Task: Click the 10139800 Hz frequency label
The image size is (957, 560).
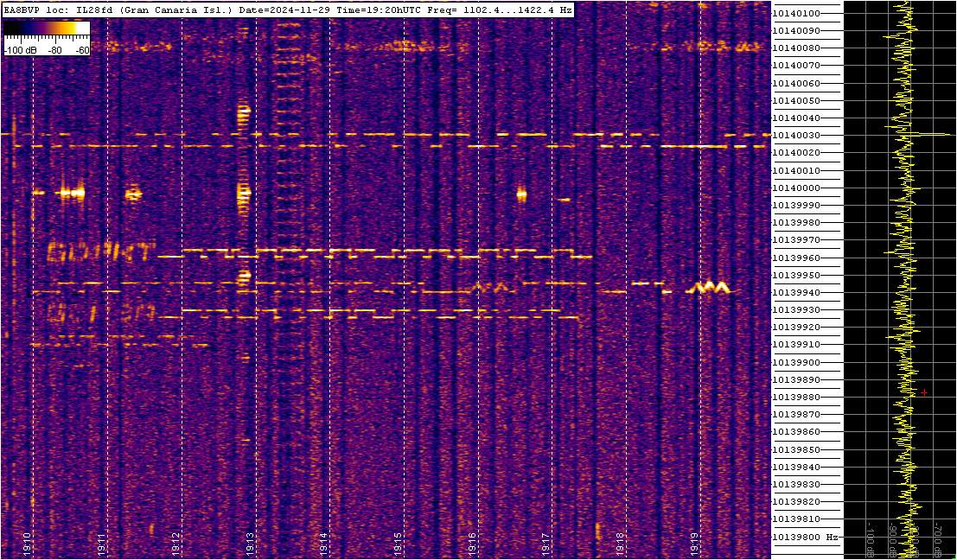Action: coord(804,538)
